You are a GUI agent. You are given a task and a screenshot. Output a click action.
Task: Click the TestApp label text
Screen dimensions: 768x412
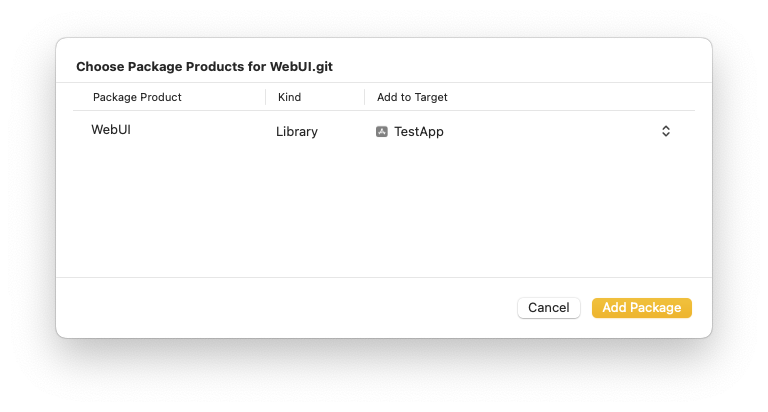(419, 131)
